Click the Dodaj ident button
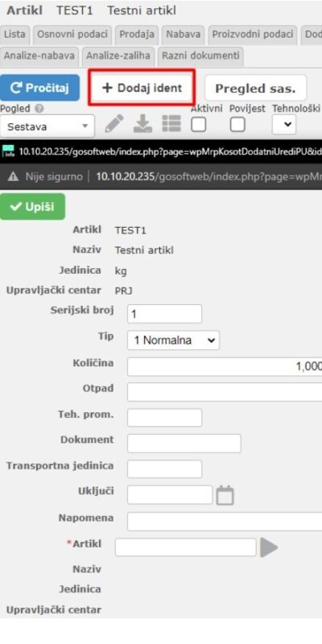This screenshot has height=644, width=322. pyautogui.click(x=142, y=88)
